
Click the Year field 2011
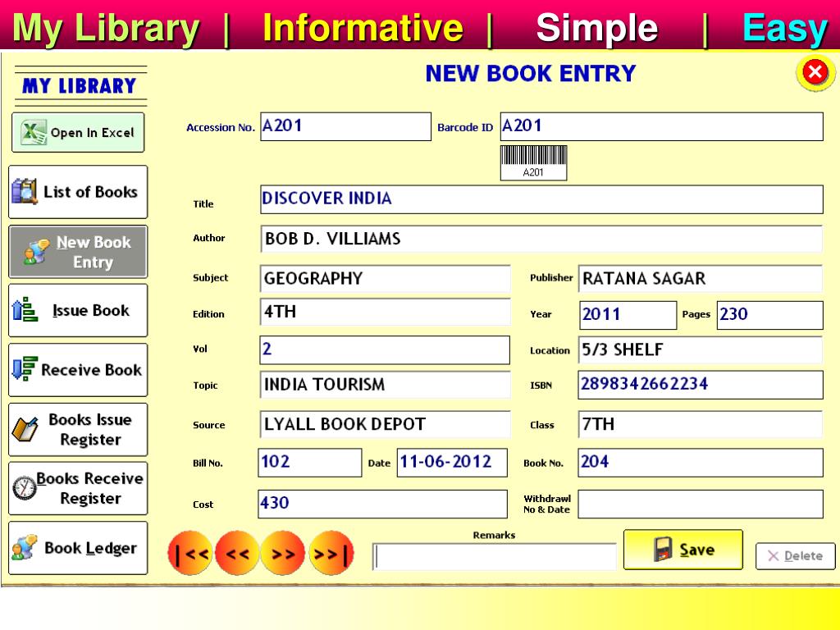coord(628,315)
